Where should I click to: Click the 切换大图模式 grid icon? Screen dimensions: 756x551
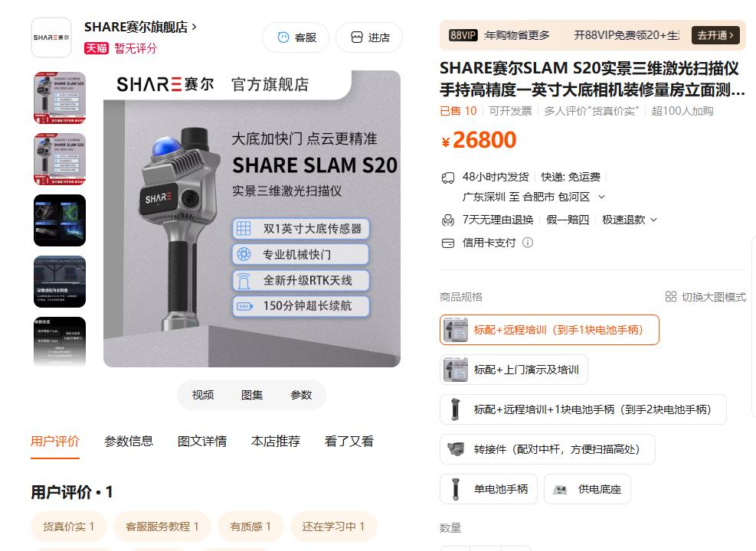click(x=671, y=297)
